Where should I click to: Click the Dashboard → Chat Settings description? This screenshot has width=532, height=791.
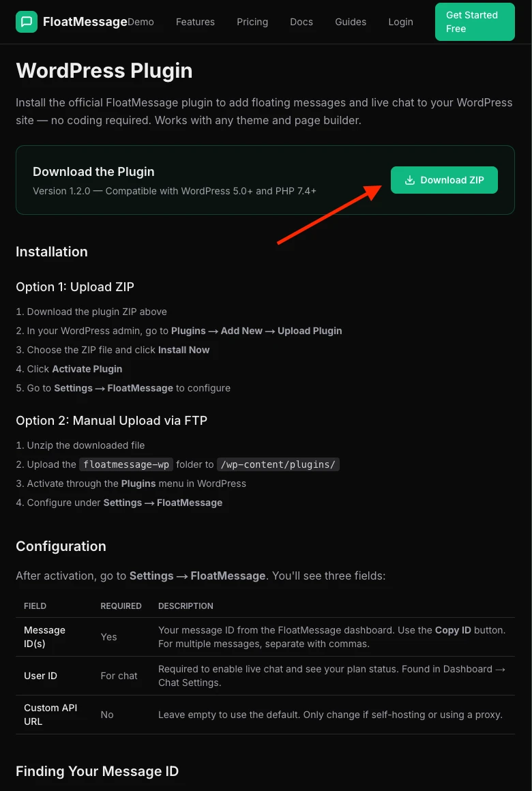331,676
